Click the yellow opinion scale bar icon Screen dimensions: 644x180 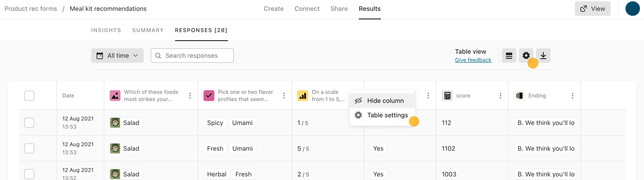click(302, 96)
